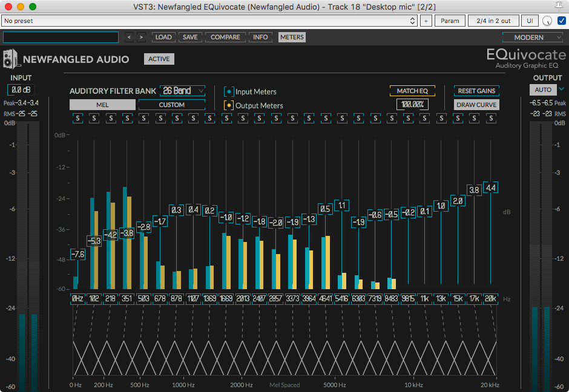
Task: Open the 2/4 in 2 out routing menu
Action: (x=493, y=21)
